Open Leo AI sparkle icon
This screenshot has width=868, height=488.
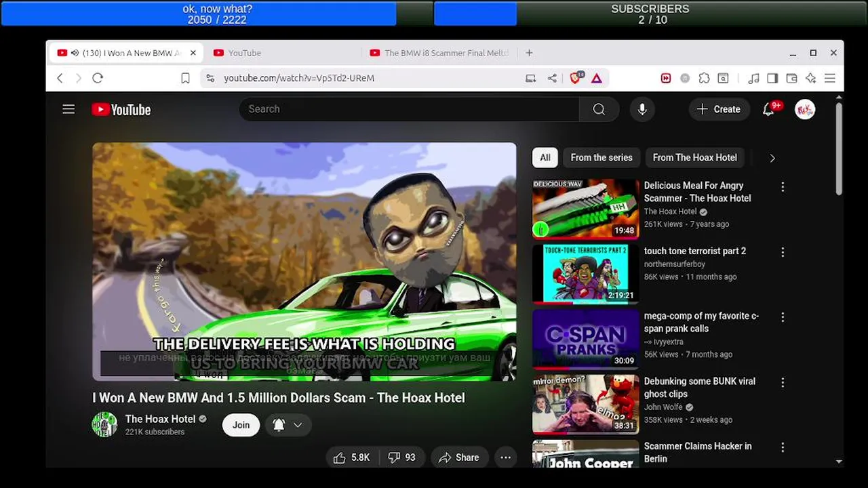[x=810, y=78]
